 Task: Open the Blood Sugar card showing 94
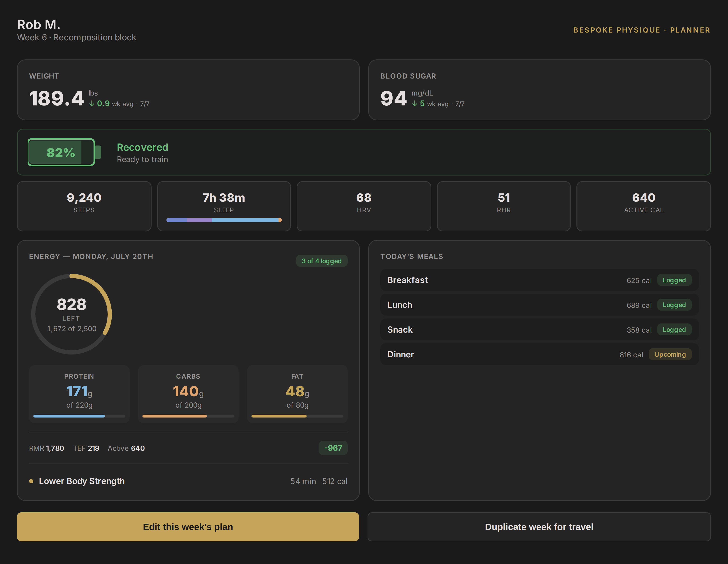[x=539, y=90]
